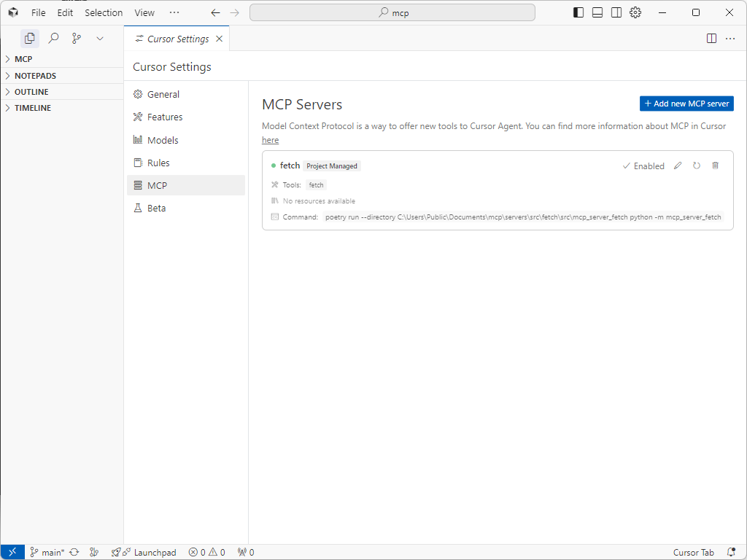This screenshot has height=560, width=747.
Task: Synchronize changes icon in status bar
Action: click(x=74, y=553)
